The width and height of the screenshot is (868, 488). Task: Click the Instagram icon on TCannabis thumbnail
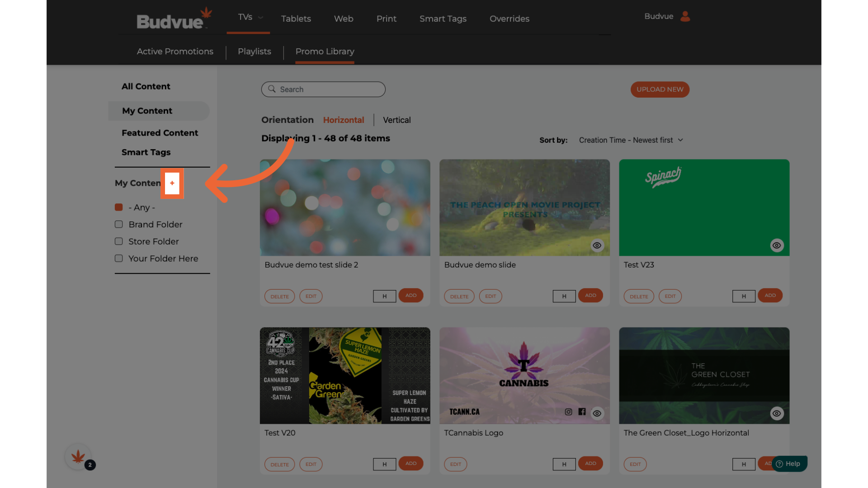pos(568,412)
